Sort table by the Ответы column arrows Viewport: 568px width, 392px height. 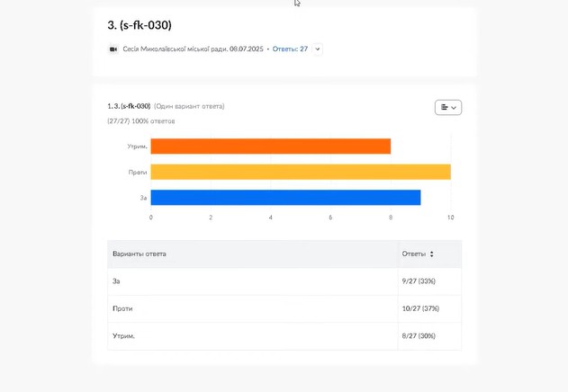tap(432, 254)
